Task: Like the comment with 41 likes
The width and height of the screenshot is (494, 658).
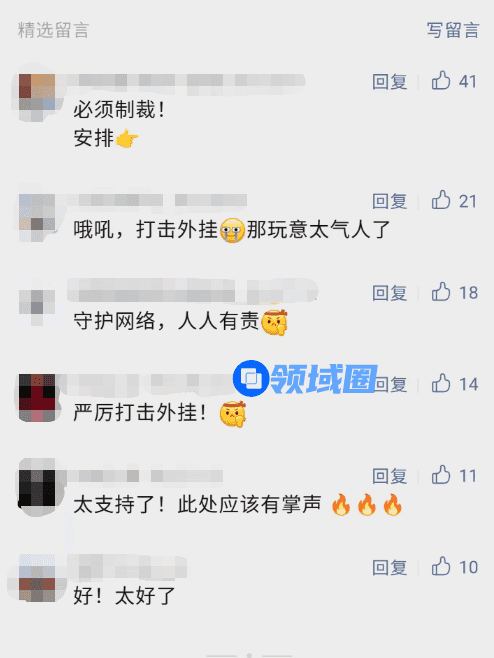Action: 441,81
